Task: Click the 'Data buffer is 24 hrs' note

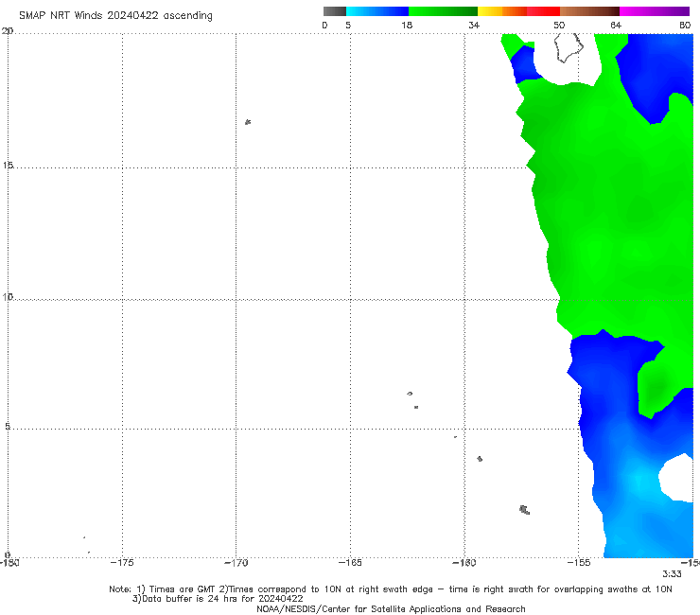Action: coord(218,599)
